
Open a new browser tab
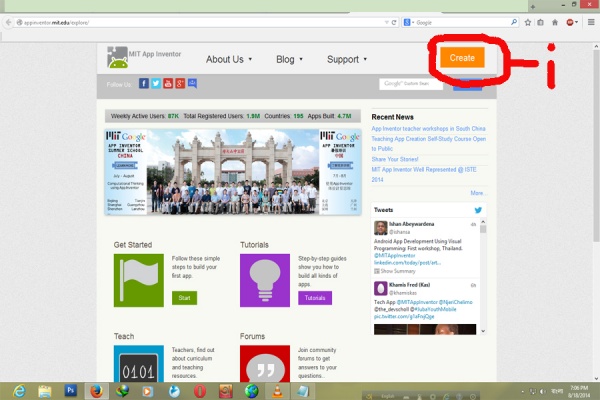tap(533, 7)
